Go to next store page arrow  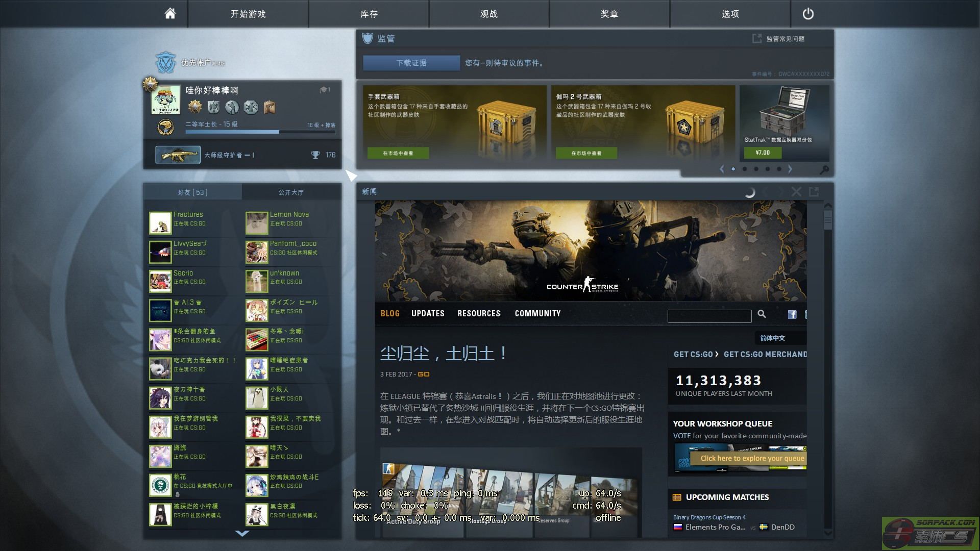click(x=790, y=169)
